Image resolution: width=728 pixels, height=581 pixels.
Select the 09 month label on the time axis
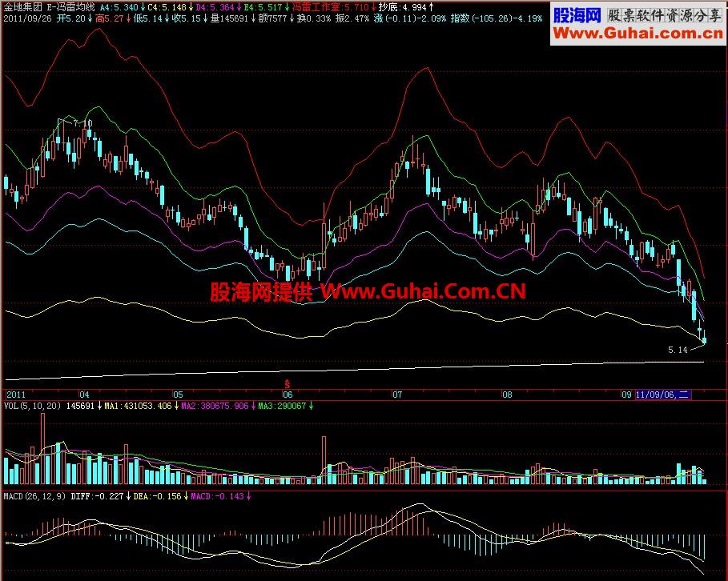click(626, 395)
